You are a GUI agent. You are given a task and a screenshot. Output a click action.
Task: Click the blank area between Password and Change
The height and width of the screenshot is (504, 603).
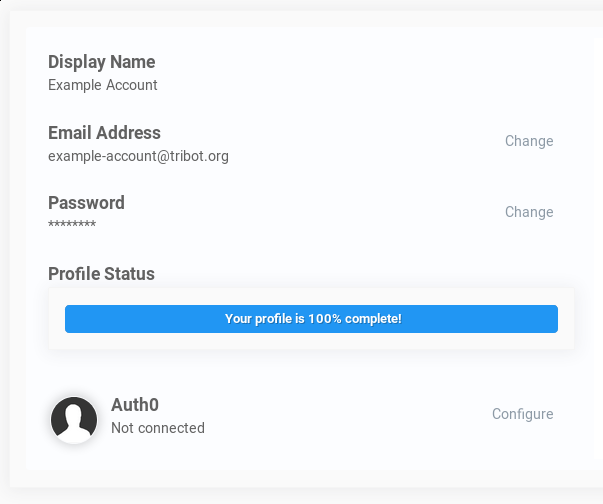pos(308,212)
